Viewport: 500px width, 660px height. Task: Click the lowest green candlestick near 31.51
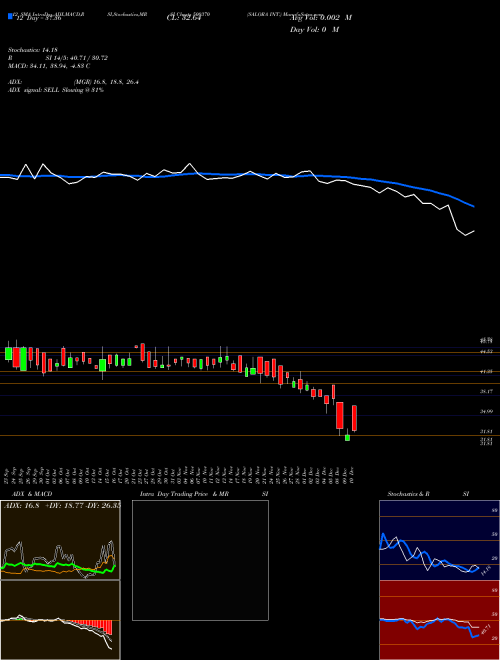pos(347,438)
